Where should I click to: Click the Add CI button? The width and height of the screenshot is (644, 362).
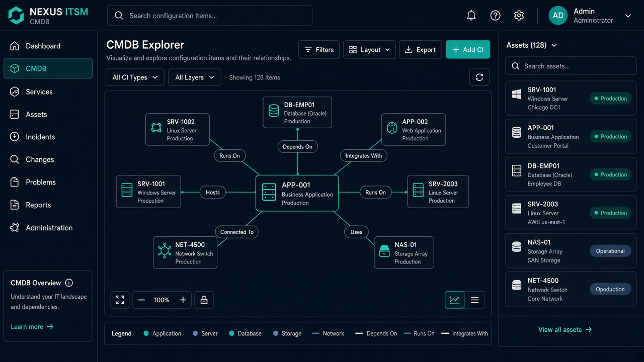click(468, 50)
